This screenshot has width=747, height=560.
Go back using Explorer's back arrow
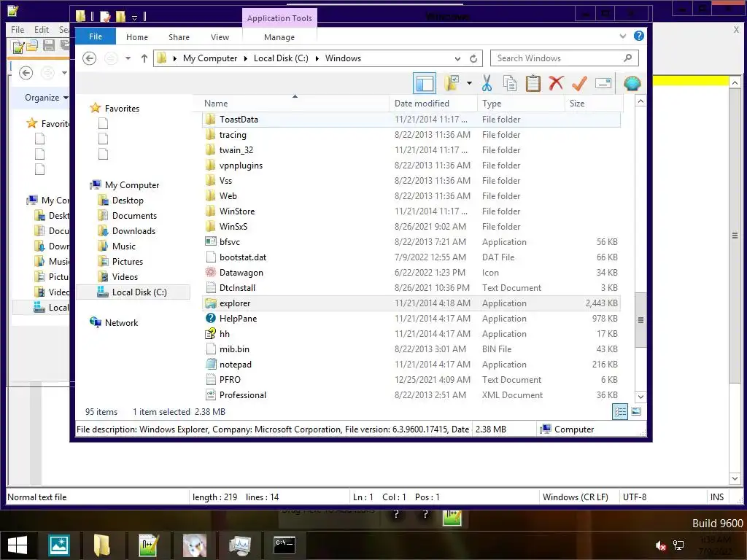pyautogui.click(x=90, y=58)
